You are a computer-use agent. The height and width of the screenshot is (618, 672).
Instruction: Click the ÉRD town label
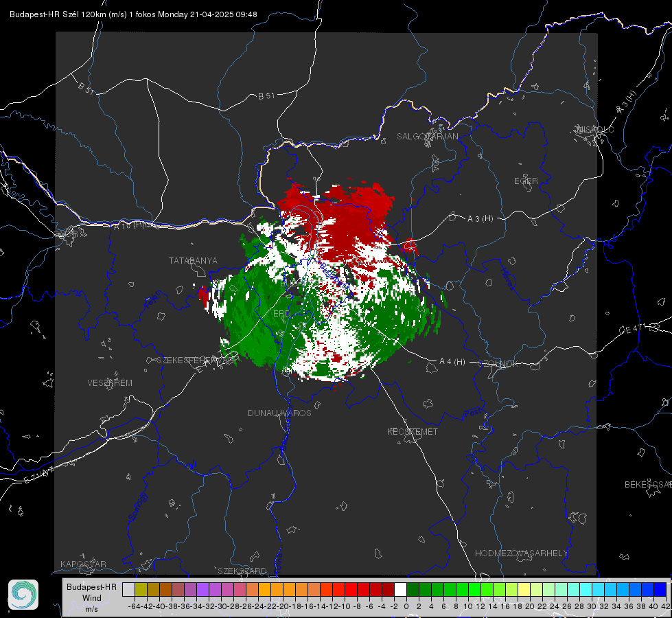[281, 314]
